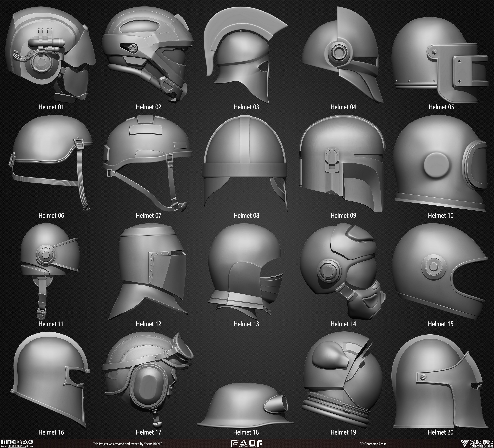Click the cubebrush logo at the bottom center

(253, 444)
